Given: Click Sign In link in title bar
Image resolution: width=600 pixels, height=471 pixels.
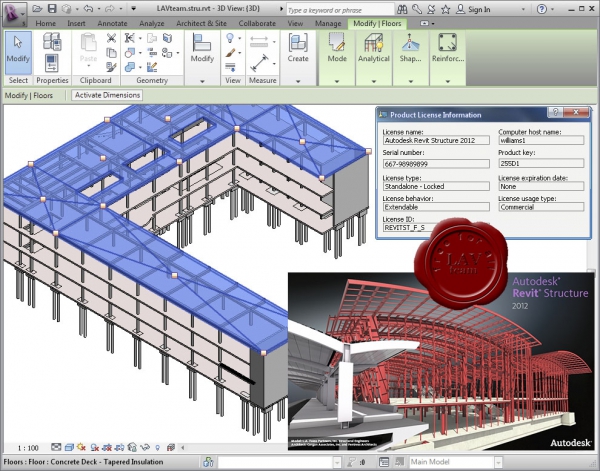Looking at the screenshot, I should (x=479, y=9).
